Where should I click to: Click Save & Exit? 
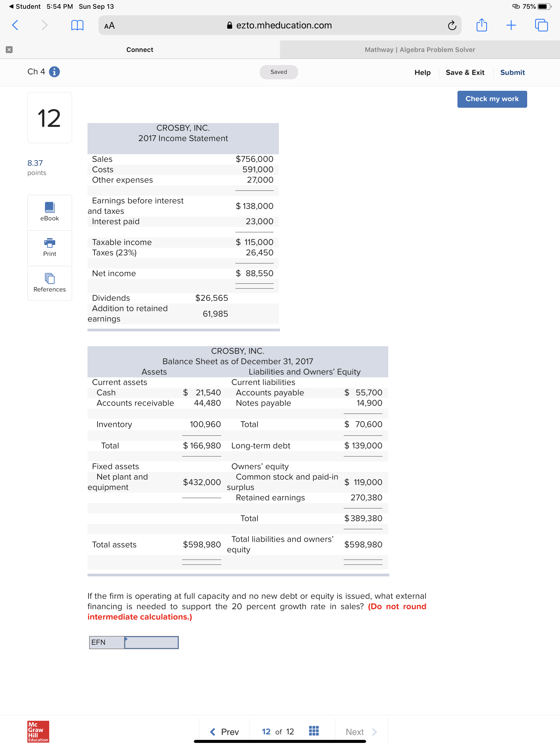pos(465,72)
